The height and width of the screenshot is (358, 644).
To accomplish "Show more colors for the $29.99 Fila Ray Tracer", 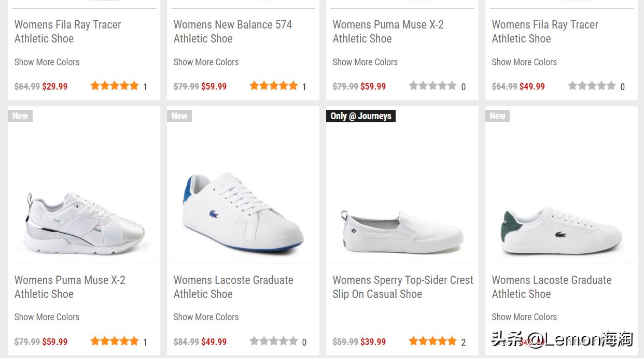I will click(47, 62).
